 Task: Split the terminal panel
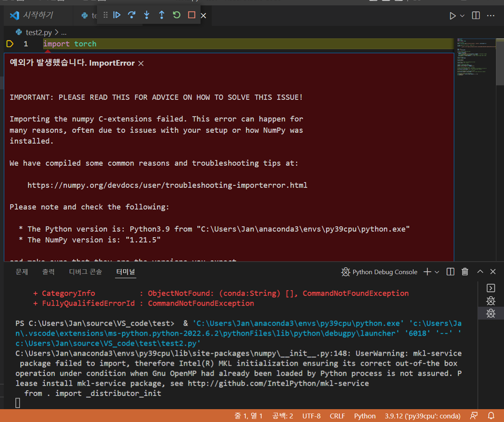(x=450, y=272)
